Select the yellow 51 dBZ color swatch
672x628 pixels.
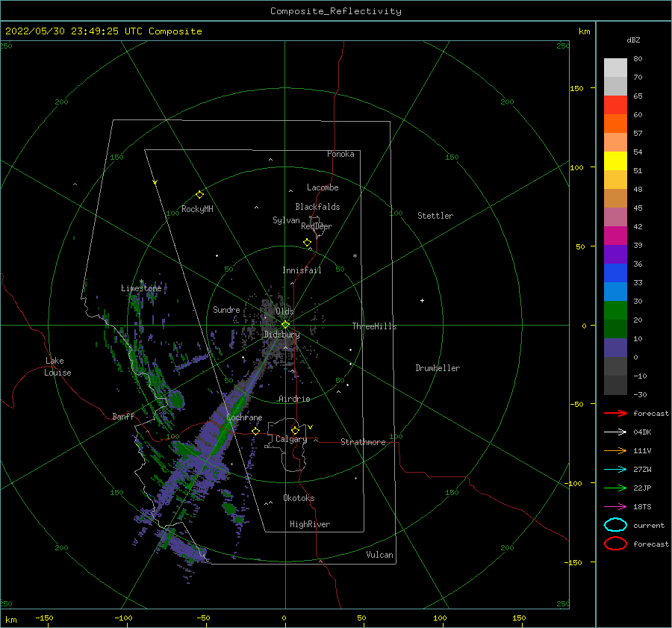pyautogui.click(x=615, y=161)
